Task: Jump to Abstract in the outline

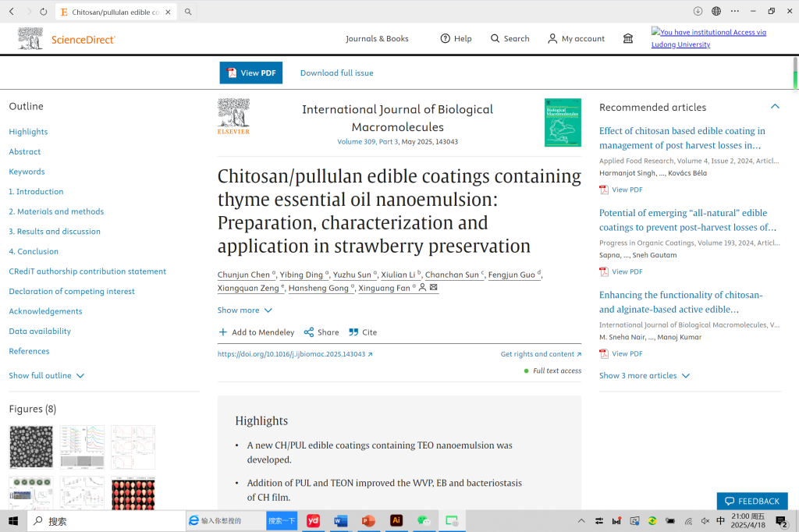Action: (x=25, y=152)
